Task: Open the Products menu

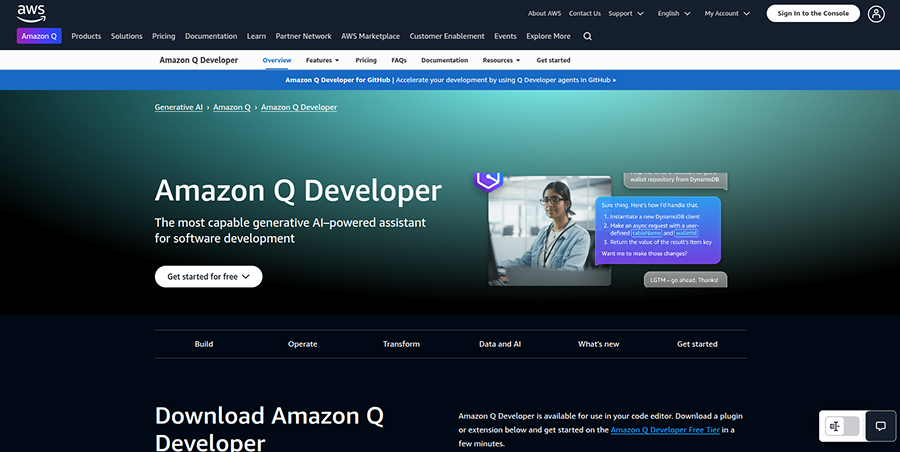Action: 86,36
